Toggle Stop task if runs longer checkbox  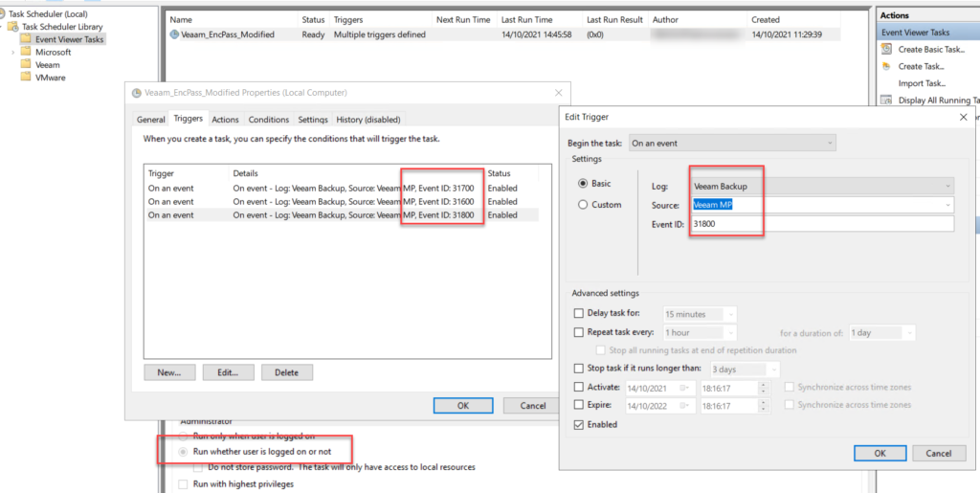click(x=578, y=369)
